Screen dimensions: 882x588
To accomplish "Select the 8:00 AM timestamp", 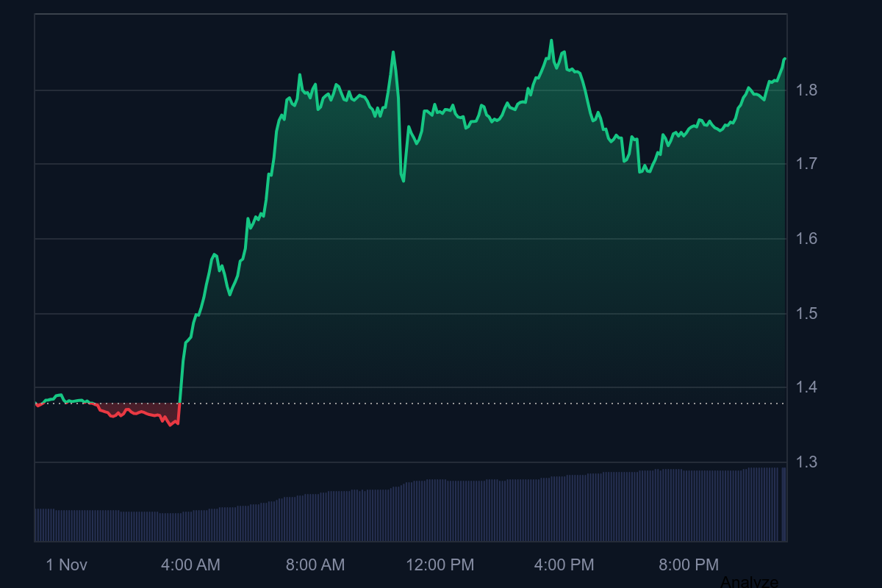I will coord(316,565).
